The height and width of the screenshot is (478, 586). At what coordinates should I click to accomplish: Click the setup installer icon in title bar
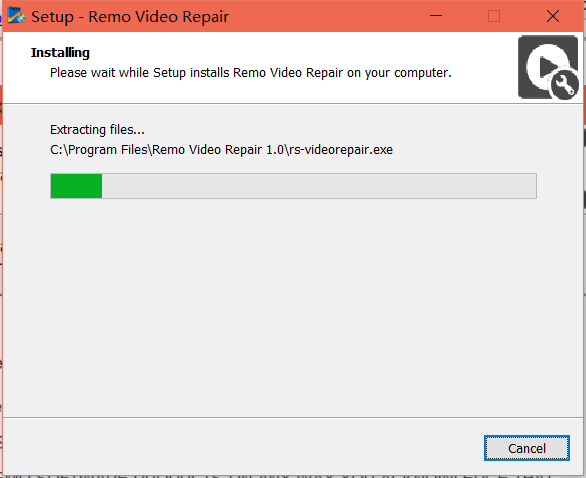tap(16, 16)
